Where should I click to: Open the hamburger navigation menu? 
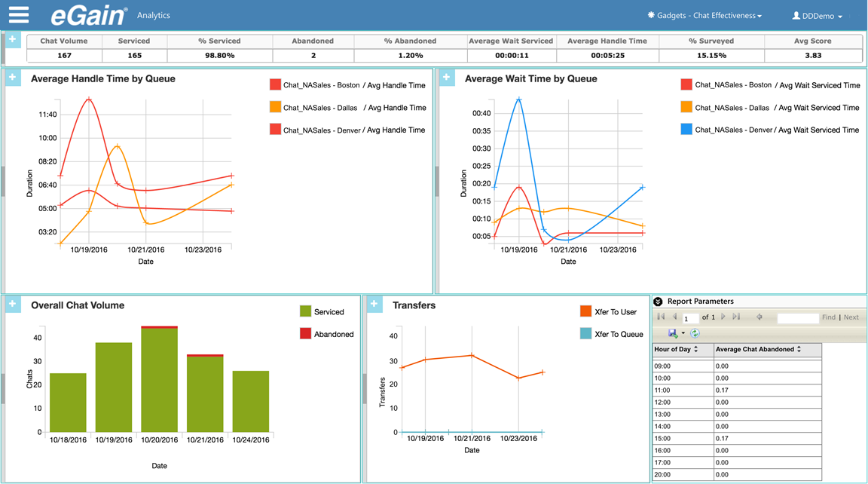[18, 14]
